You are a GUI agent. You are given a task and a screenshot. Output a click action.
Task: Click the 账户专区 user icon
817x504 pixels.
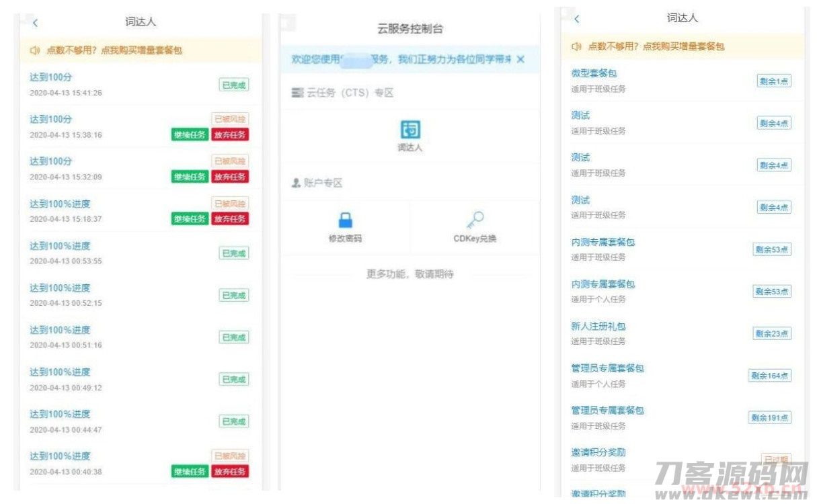click(296, 183)
